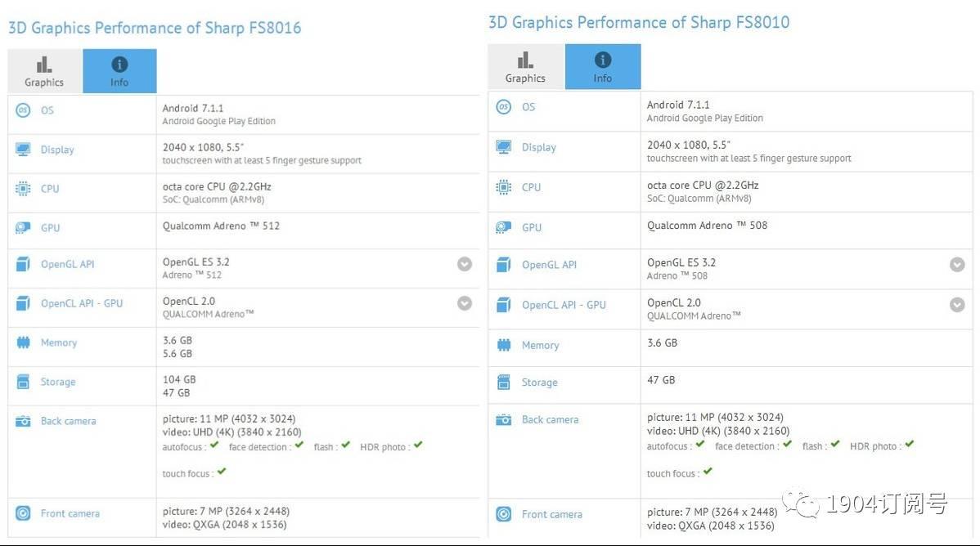This screenshot has width=980, height=546.
Task: Expand OpenCL 2.0 details for FS8016
Action: click(465, 303)
